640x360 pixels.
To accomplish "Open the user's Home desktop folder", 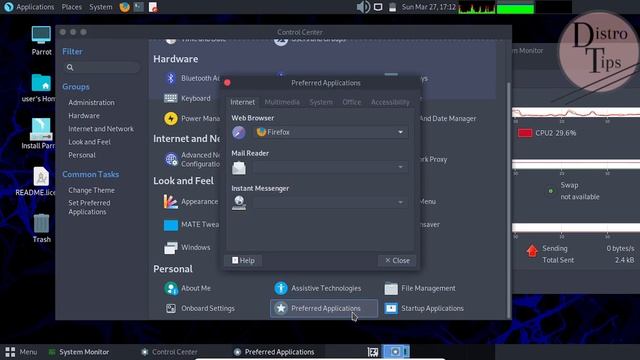I will [x=39, y=88].
